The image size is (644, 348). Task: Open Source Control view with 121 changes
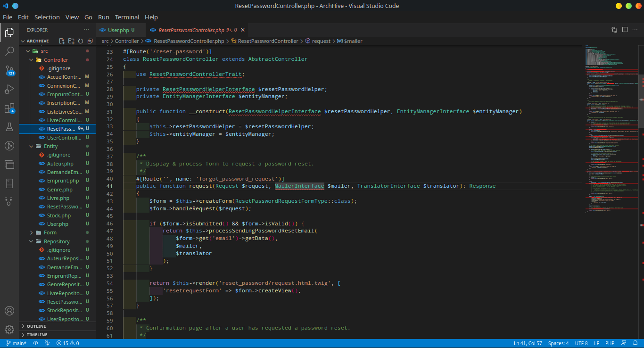9,70
